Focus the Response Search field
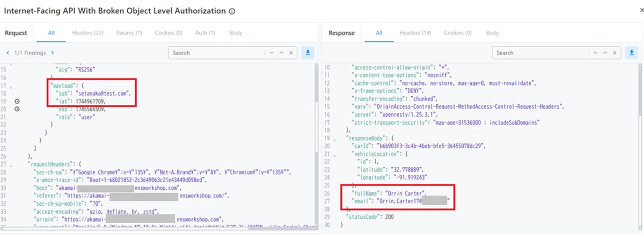Screen dimensions: 644x235 pos(541,53)
